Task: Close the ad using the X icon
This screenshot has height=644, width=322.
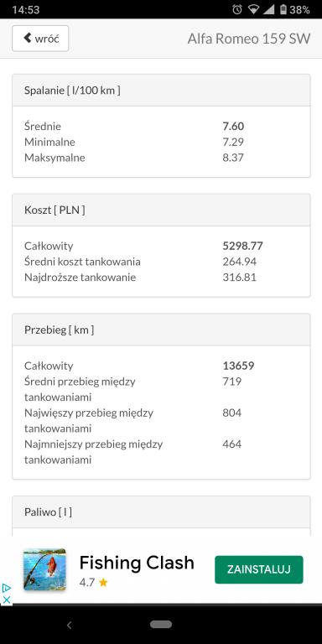Action: tap(6, 600)
